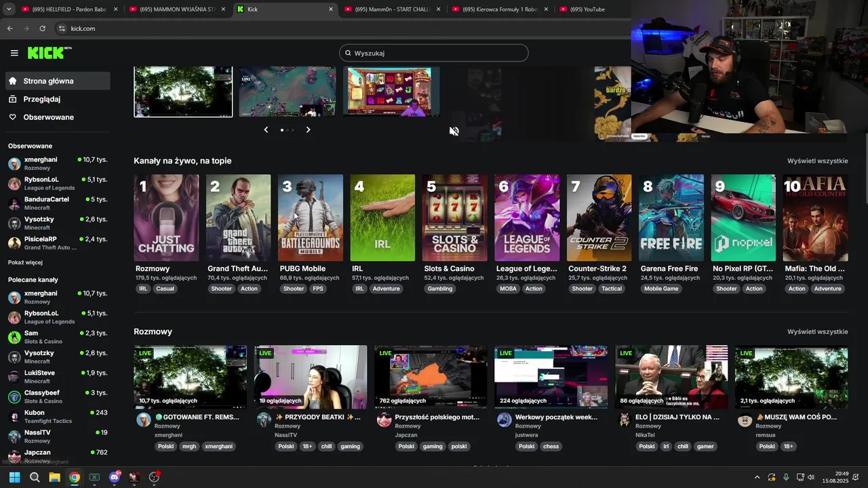Open File Explorer from the taskbar
The image size is (868, 488).
[x=54, y=477]
